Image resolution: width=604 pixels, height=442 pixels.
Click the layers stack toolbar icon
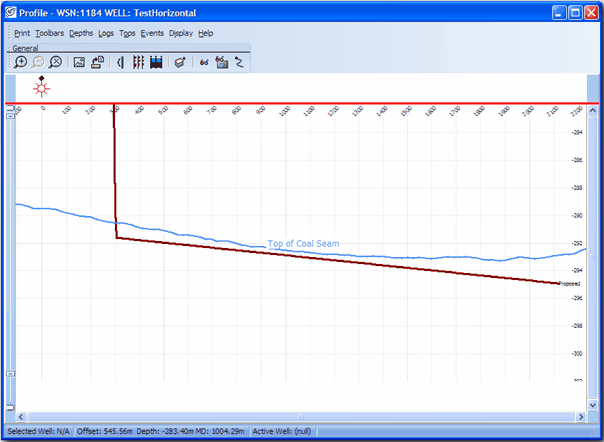pyautogui.click(x=179, y=62)
